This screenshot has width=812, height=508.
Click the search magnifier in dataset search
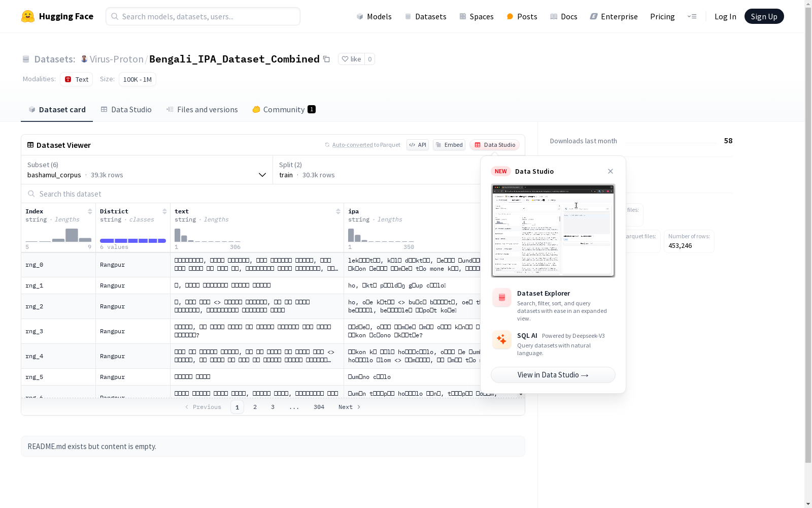tap(31, 194)
